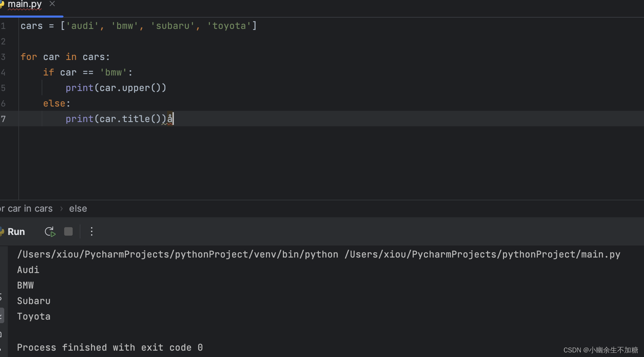Viewport: 644px width, 357px height.
Task: Click the 'car in cars' breadcrumb
Action: pyautogui.click(x=30, y=208)
